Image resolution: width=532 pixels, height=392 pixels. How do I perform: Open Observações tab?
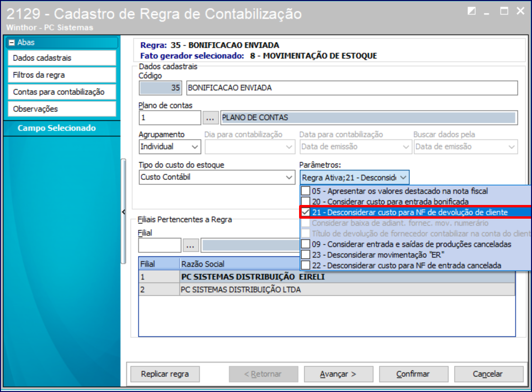coord(62,109)
